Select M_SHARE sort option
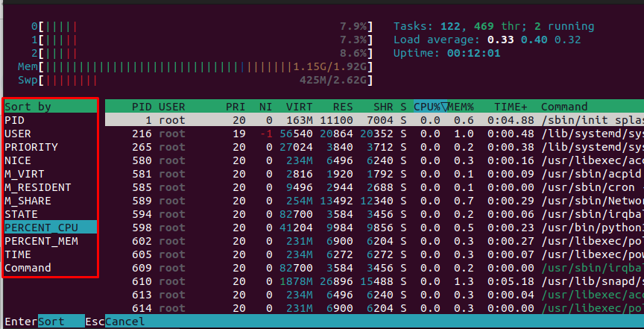The width and height of the screenshot is (644, 329). pyautogui.click(x=28, y=201)
